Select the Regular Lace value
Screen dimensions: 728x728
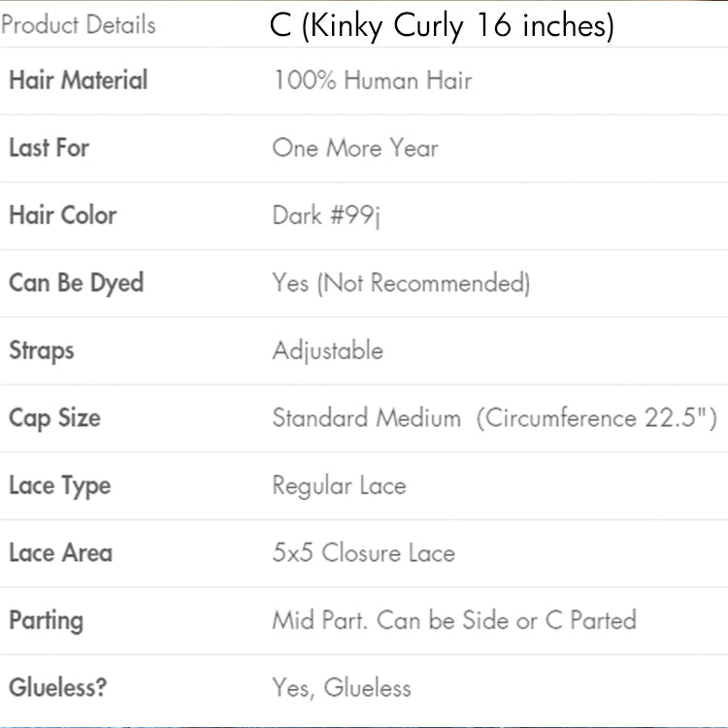[x=339, y=485]
